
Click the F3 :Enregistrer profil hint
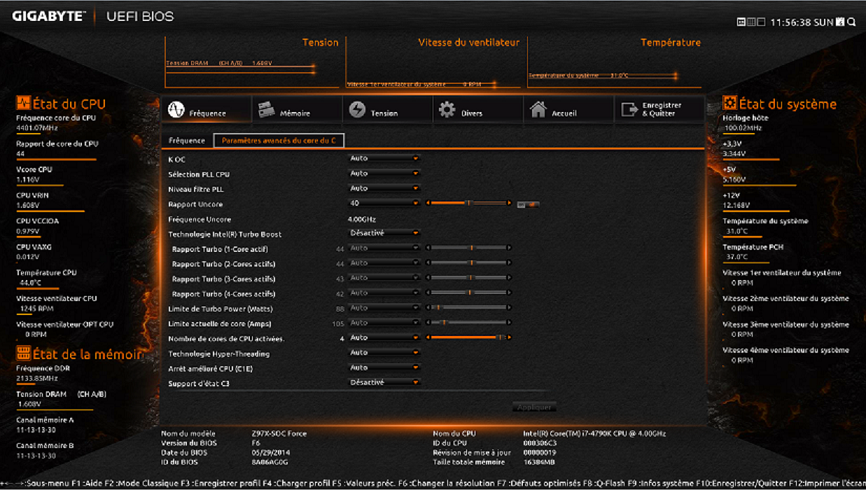click(x=219, y=483)
